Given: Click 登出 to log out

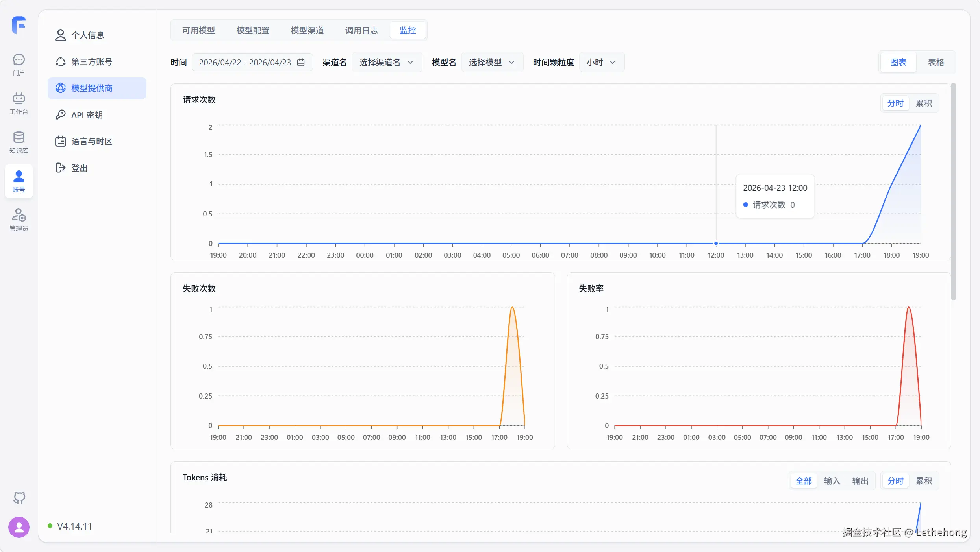Looking at the screenshot, I should pyautogui.click(x=79, y=168).
